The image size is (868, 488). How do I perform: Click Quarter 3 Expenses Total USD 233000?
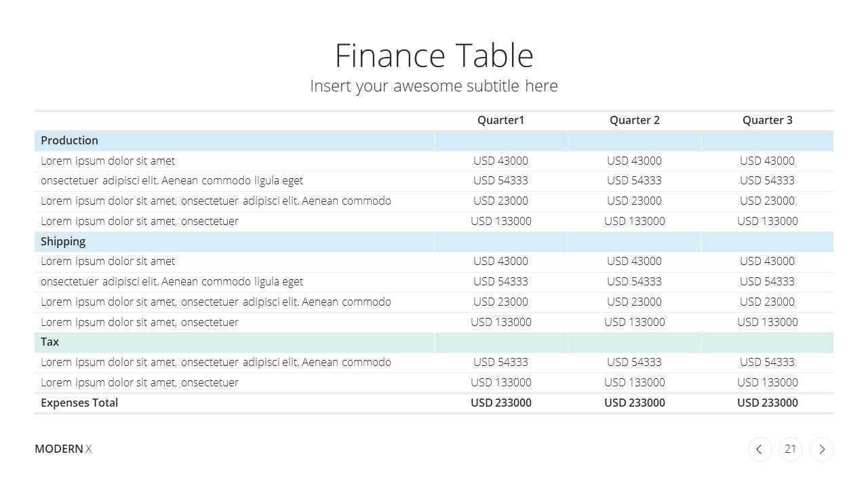point(768,403)
